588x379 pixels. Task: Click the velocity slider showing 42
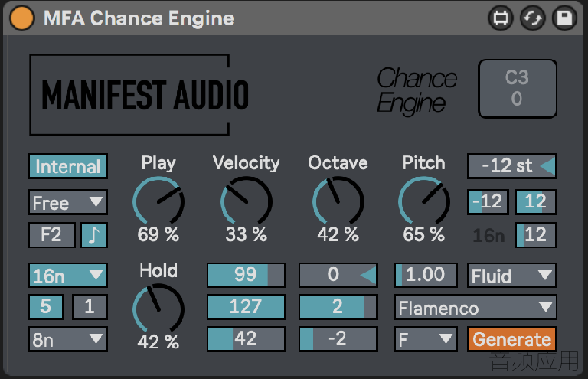pos(247,339)
